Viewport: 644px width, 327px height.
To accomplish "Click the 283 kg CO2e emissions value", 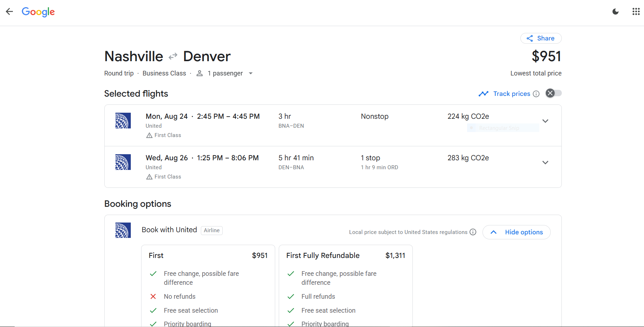I will pyautogui.click(x=468, y=158).
